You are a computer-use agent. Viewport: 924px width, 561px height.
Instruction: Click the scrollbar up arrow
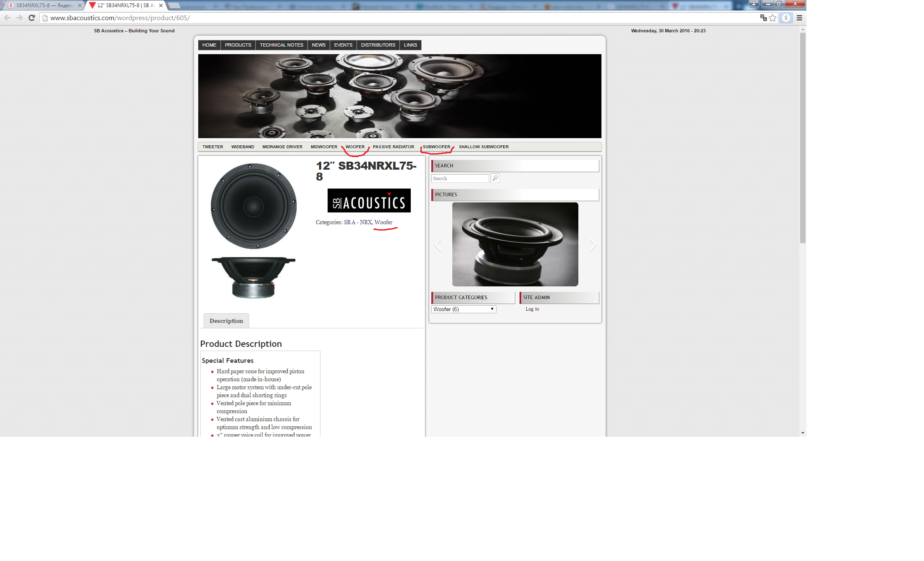coord(803,30)
